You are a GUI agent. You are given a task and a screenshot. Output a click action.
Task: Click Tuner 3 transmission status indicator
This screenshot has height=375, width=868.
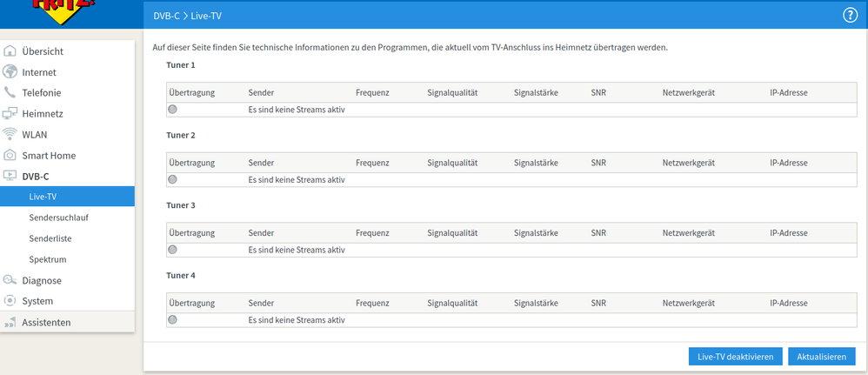click(172, 250)
